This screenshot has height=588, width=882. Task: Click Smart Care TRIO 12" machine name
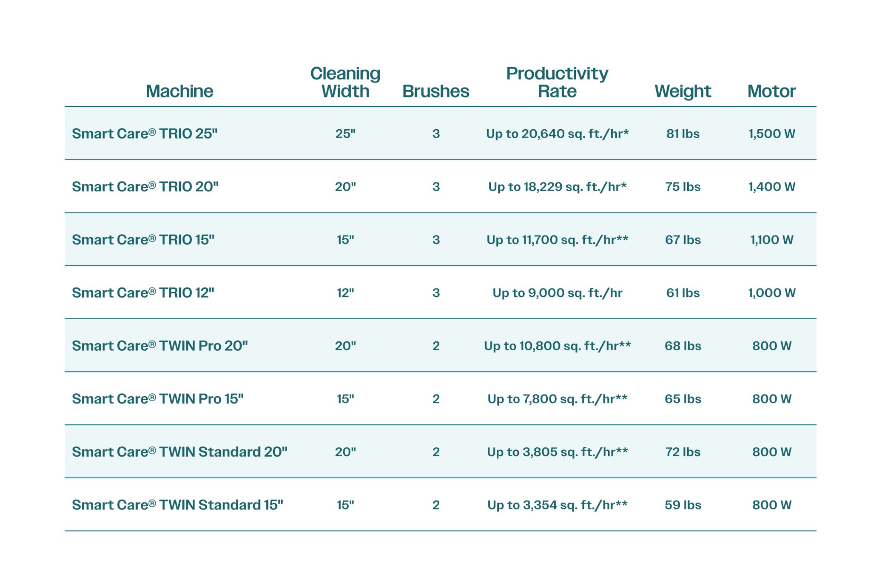(x=143, y=293)
